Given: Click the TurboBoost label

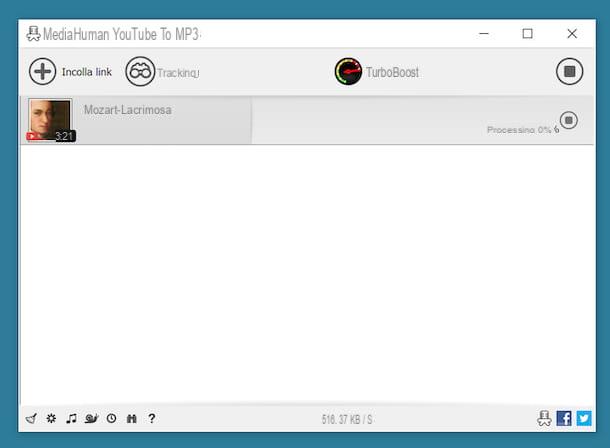Looking at the screenshot, I should tap(392, 72).
